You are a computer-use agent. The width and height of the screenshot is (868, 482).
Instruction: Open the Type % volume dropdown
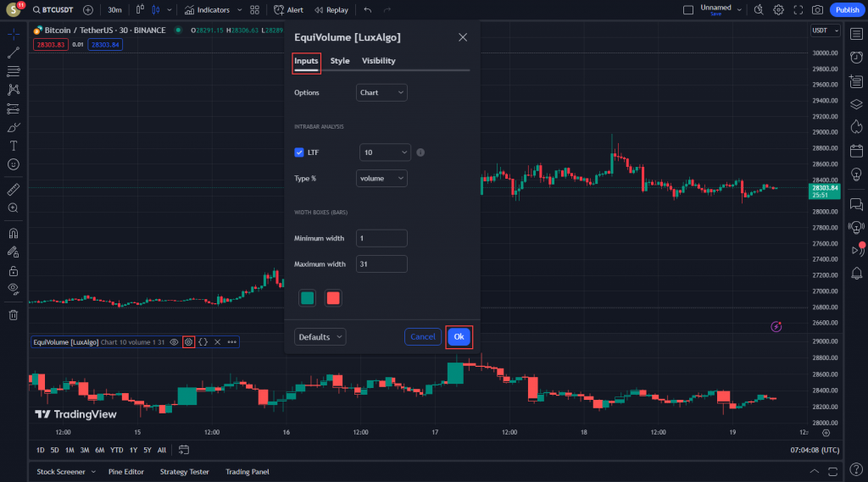click(381, 178)
